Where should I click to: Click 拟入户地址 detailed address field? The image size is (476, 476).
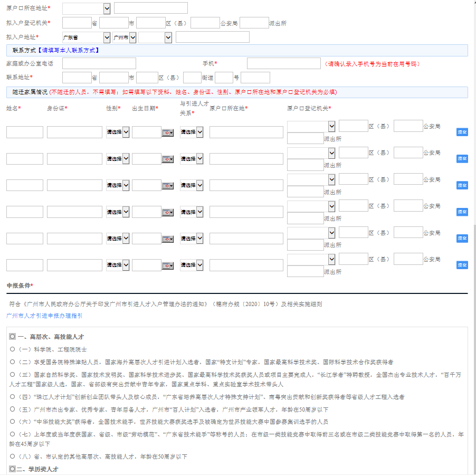point(213,37)
